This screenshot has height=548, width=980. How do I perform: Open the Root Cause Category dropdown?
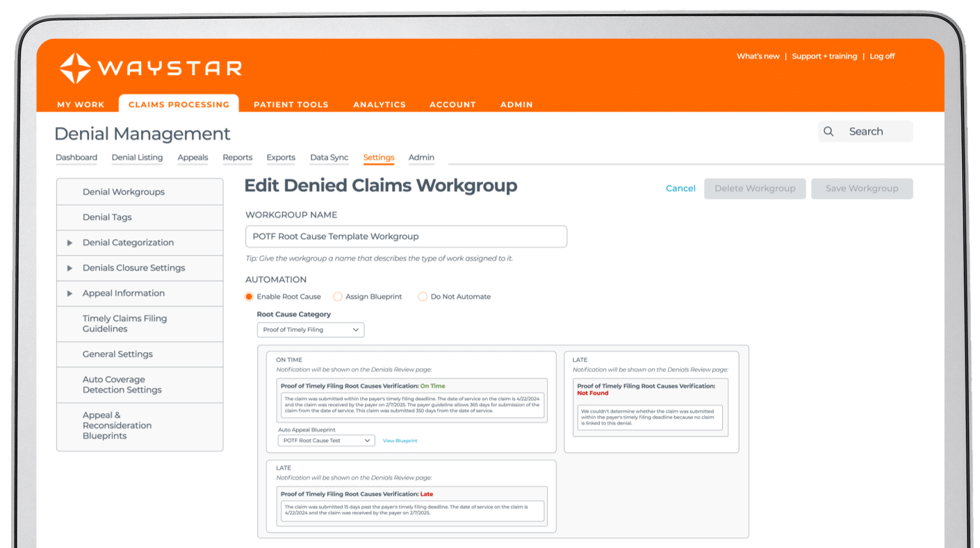pyautogui.click(x=310, y=330)
